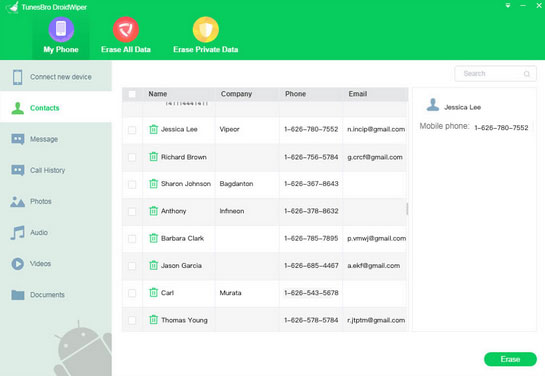545x376 pixels.
Task: Select the Bagdanton company cell
Action: tap(236, 184)
